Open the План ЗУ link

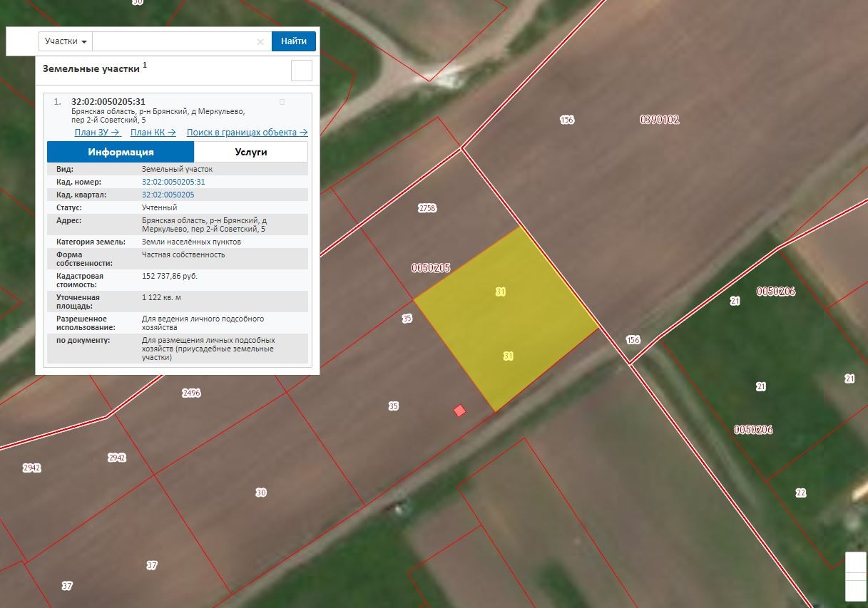[97, 133]
